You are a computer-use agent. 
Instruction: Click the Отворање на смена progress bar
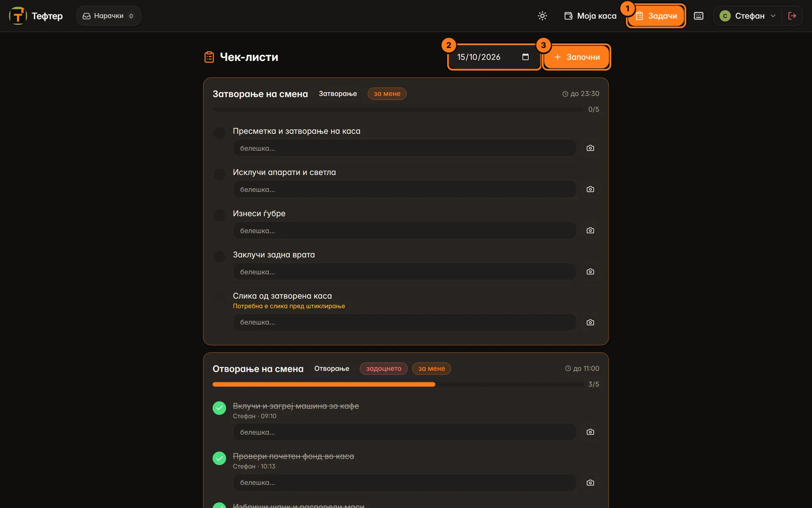398,384
